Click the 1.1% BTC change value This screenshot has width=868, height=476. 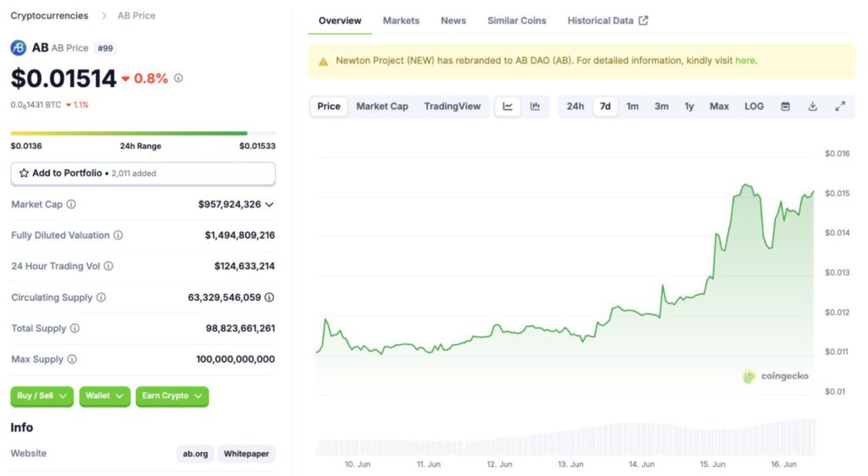click(77, 104)
